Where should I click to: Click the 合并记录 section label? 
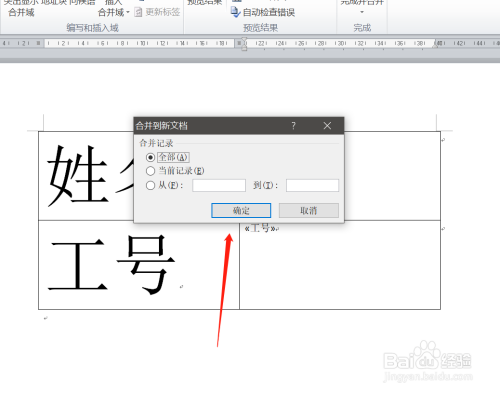(156, 143)
